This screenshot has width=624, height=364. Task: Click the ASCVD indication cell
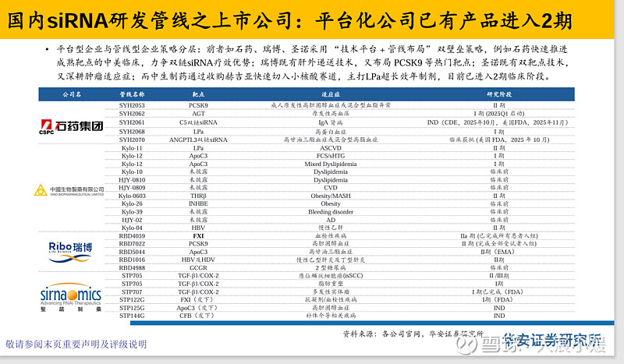331,148
